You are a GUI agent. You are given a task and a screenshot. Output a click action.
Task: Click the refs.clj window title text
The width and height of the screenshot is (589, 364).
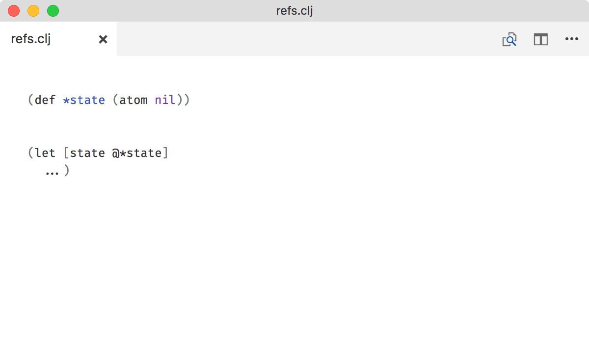(x=294, y=11)
